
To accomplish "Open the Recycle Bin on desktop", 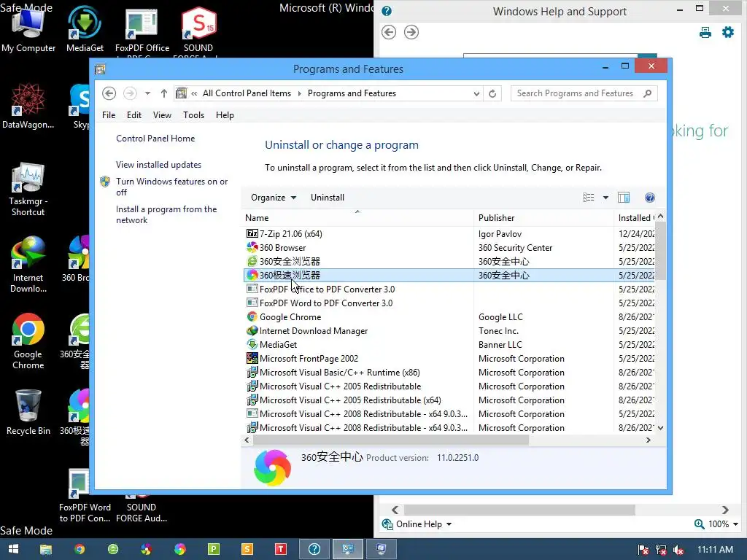I will pyautogui.click(x=28, y=413).
